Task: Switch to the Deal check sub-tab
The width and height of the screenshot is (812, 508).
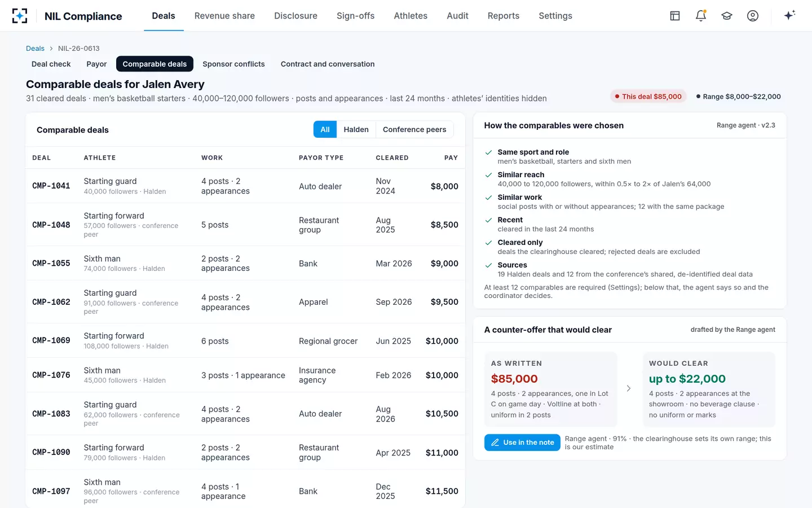Action: (x=51, y=64)
